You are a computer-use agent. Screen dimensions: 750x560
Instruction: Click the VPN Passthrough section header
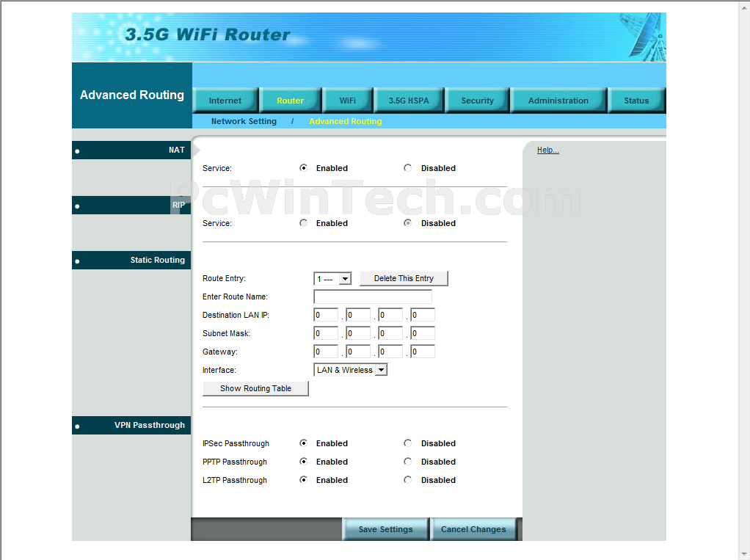click(131, 425)
